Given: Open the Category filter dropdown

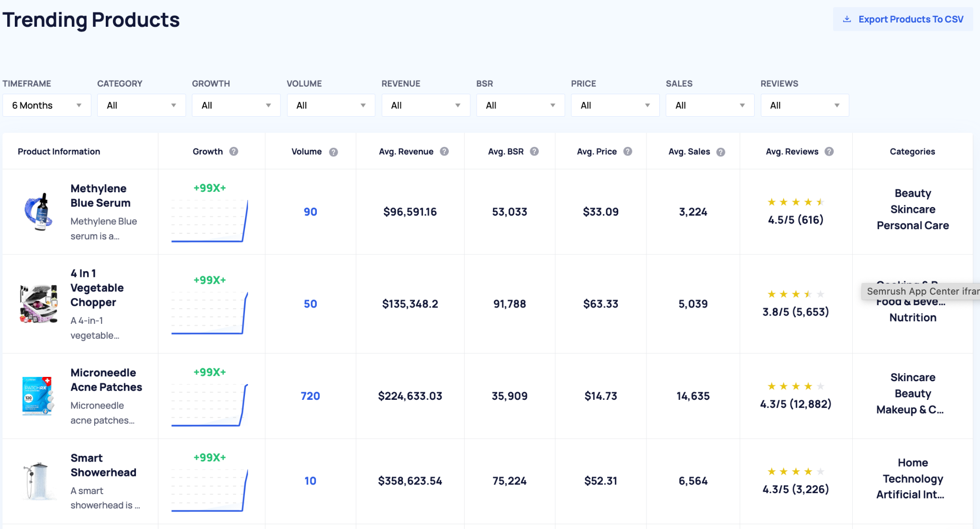Looking at the screenshot, I should 142,105.
